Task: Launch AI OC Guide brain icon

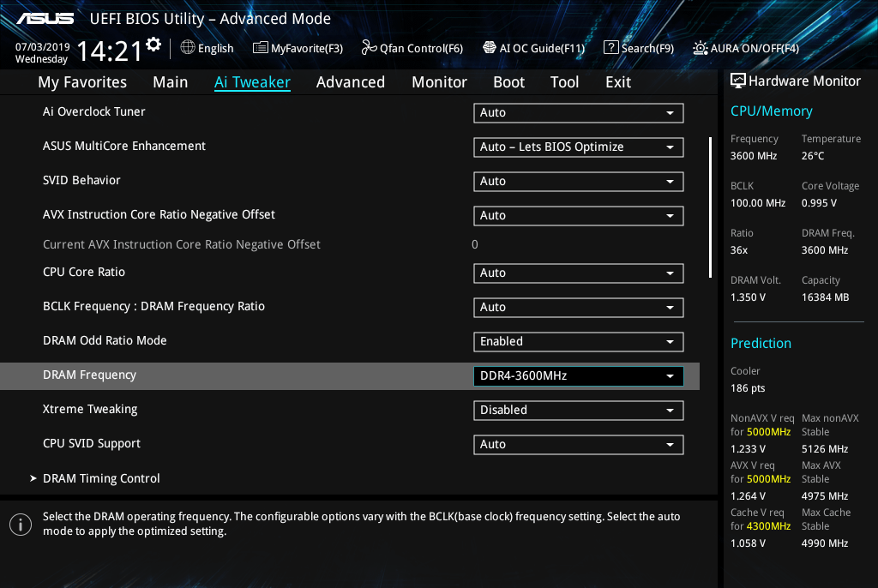Action: coord(490,48)
